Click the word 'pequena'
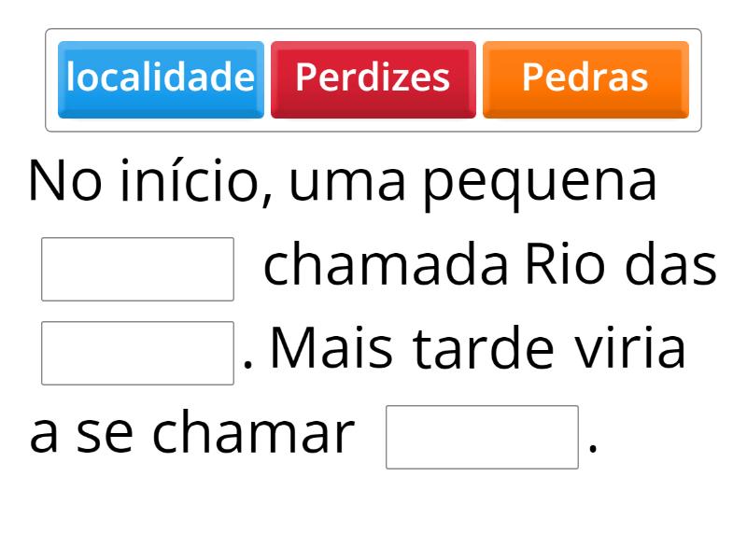 click(x=540, y=181)
